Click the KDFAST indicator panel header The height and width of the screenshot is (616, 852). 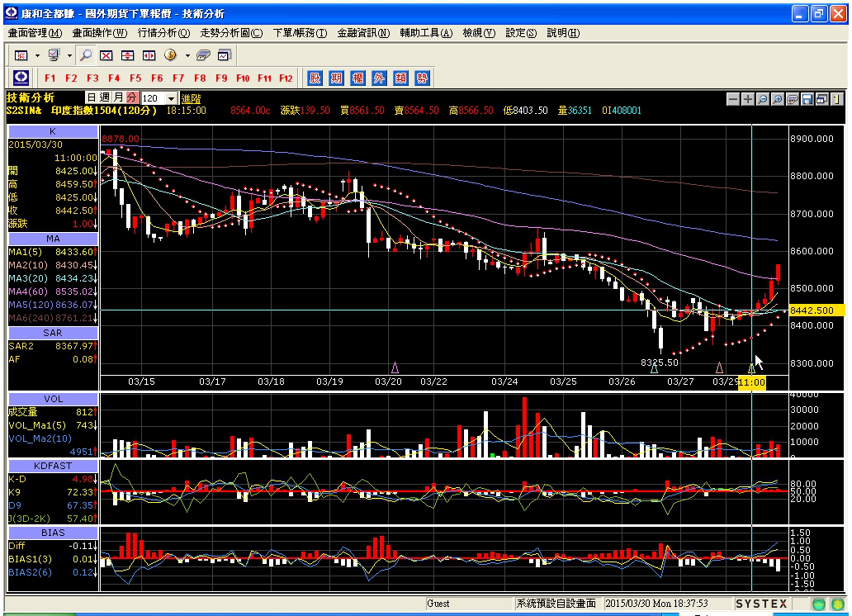[53, 466]
